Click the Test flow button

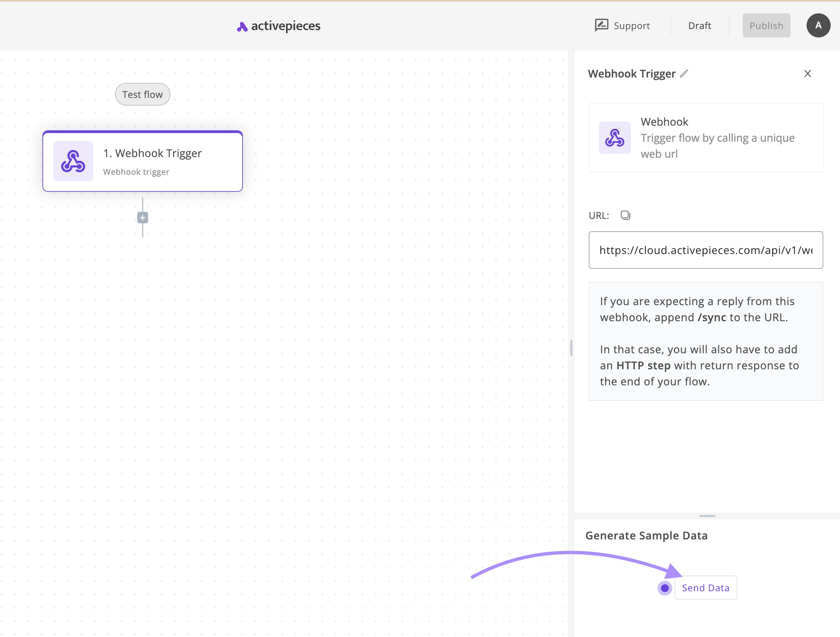point(142,94)
